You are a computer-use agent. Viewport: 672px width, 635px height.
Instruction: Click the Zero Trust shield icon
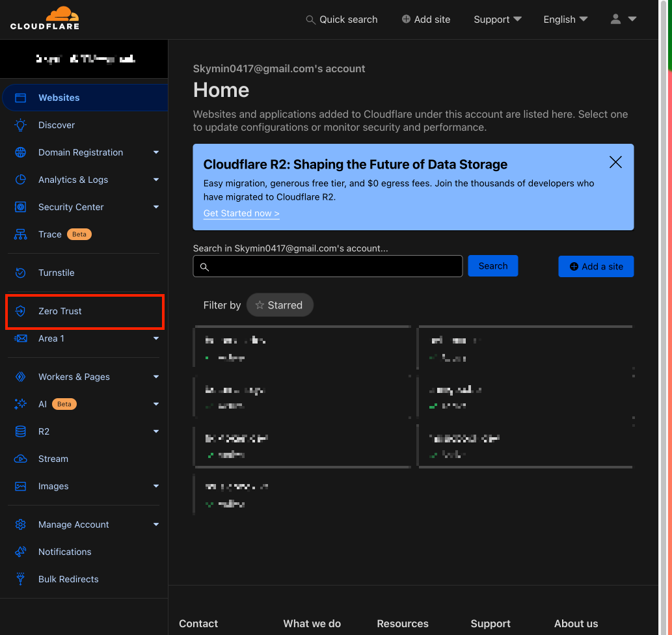tap(21, 311)
